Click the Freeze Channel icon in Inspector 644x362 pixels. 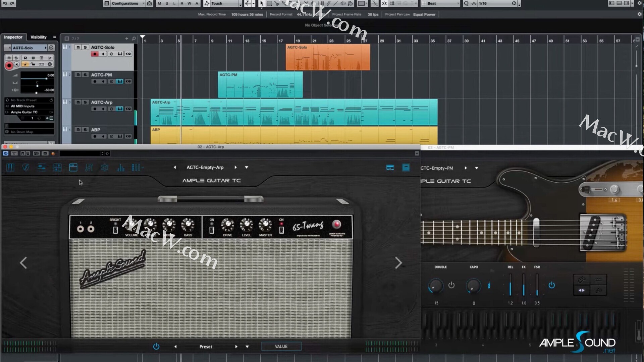click(50, 64)
